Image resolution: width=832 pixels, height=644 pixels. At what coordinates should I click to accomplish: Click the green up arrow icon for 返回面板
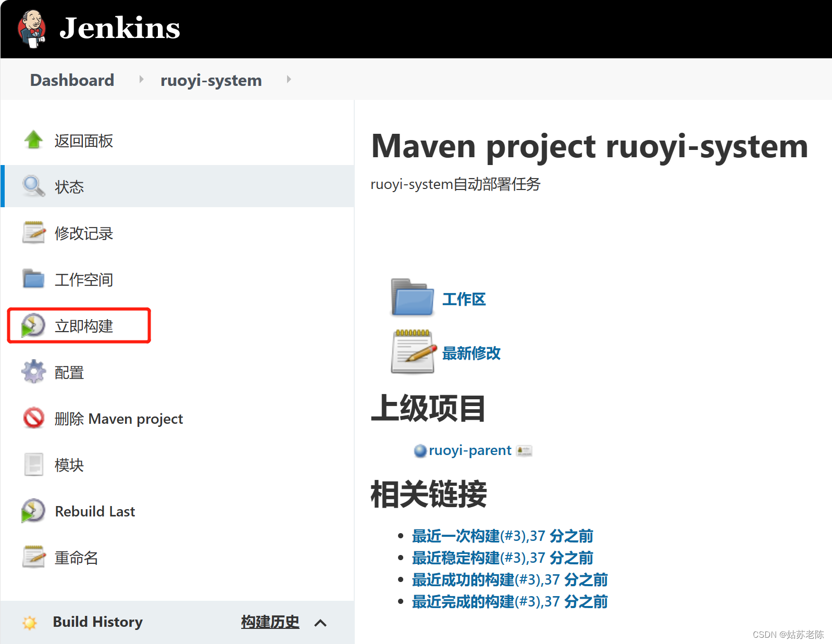coord(34,140)
